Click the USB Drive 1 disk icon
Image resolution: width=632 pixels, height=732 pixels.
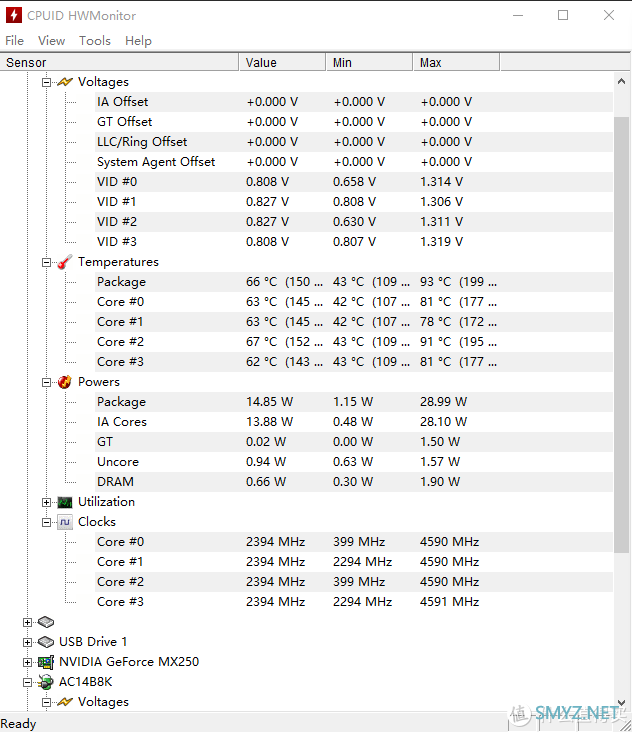pos(46,642)
